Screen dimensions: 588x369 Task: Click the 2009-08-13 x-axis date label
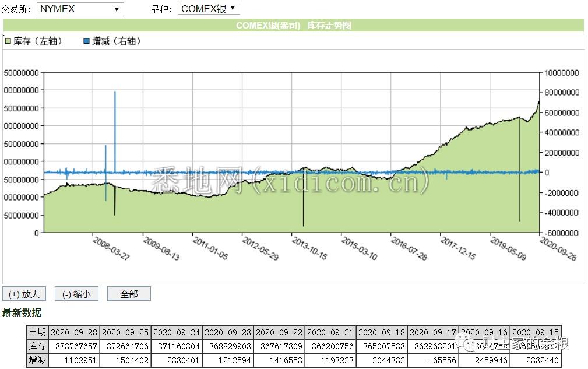coord(161,248)
